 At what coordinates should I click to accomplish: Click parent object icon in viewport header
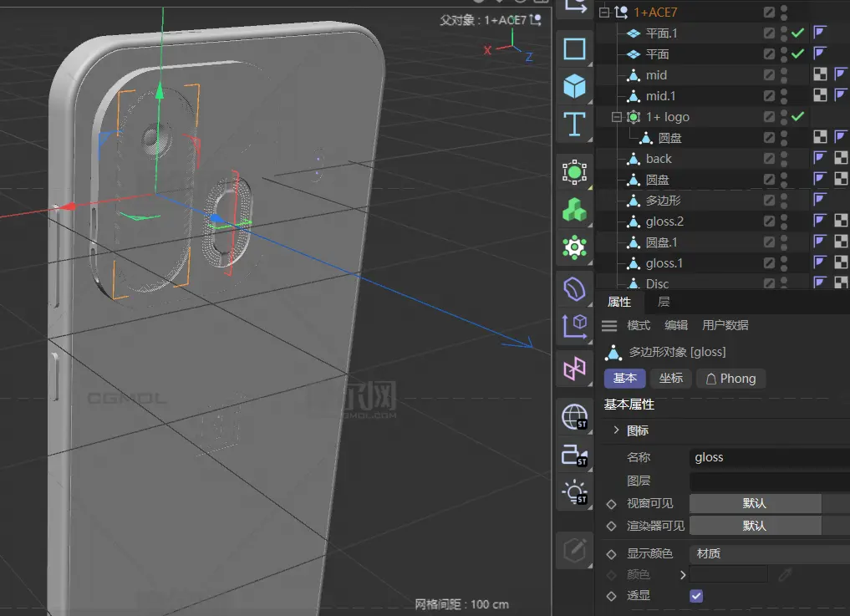click(x=535, y=19)
